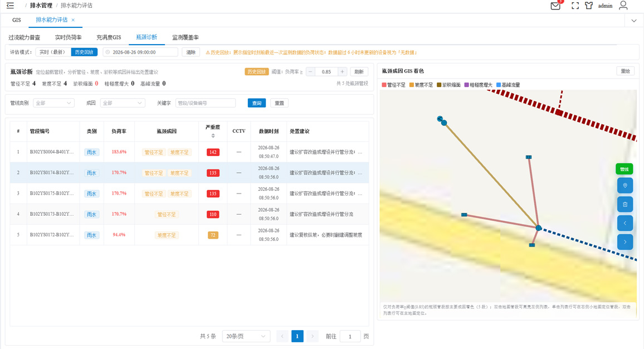Go to next page arrow
The width and height of the screenshot is (644, 349).
[313, 336]
